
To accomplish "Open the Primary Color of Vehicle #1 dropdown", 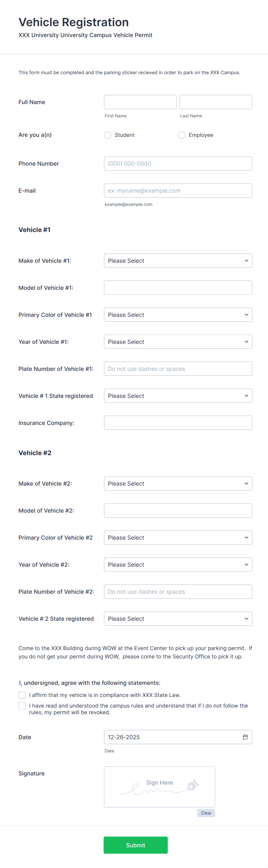I will pos(178,314).
